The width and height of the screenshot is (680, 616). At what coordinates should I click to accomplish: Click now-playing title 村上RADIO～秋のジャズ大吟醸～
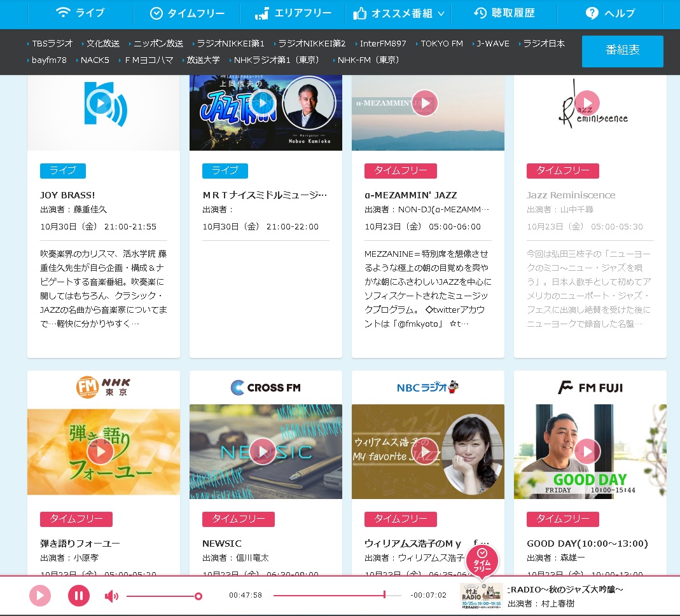point(565,589)
